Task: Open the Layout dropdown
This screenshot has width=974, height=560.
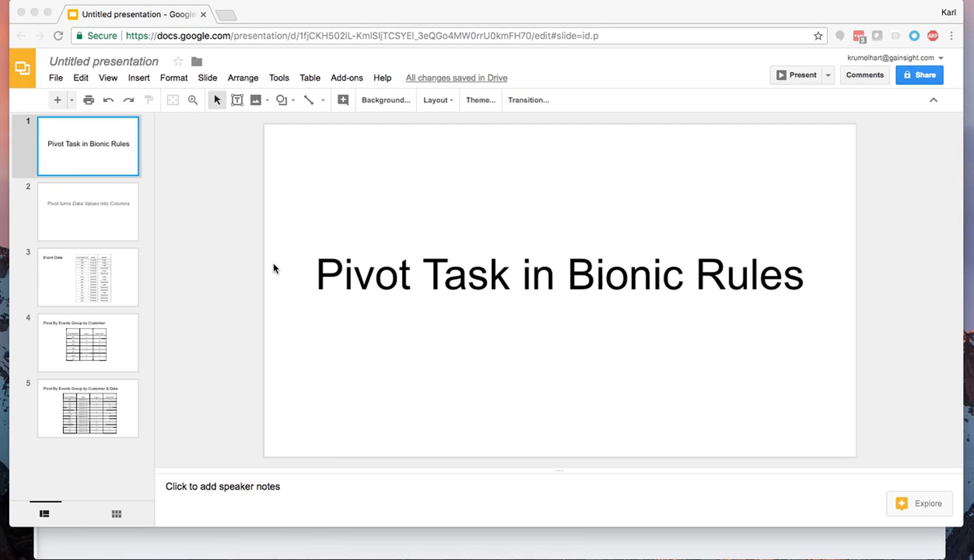Action: point(438,100)
